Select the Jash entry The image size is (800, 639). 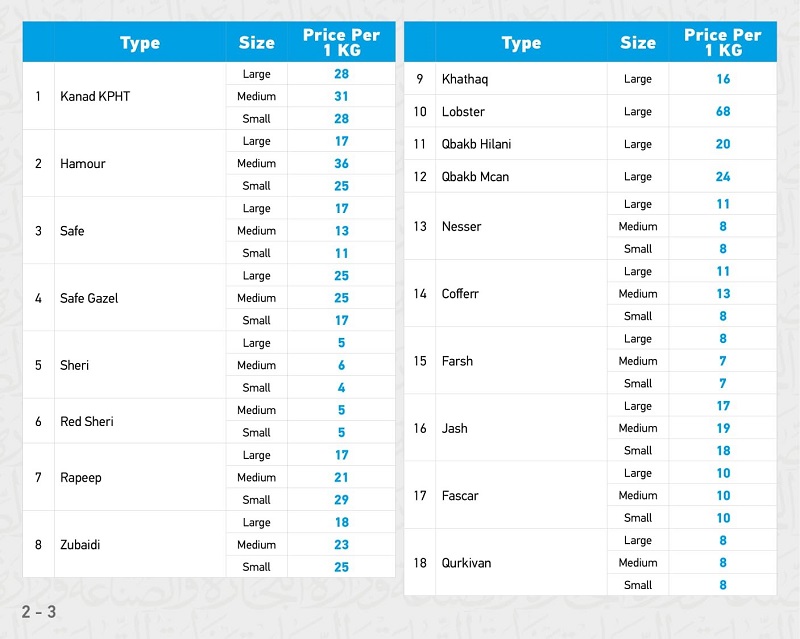454,428
